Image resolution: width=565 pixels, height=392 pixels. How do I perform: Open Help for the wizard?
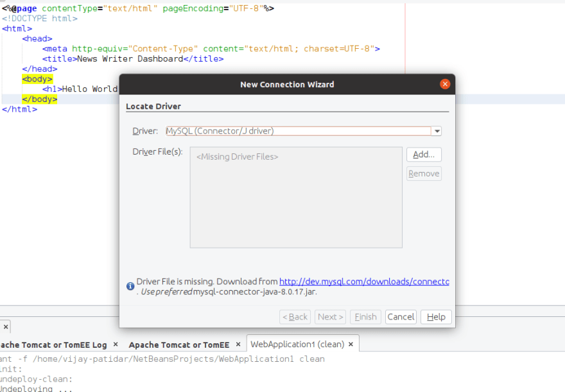(436, 317)
